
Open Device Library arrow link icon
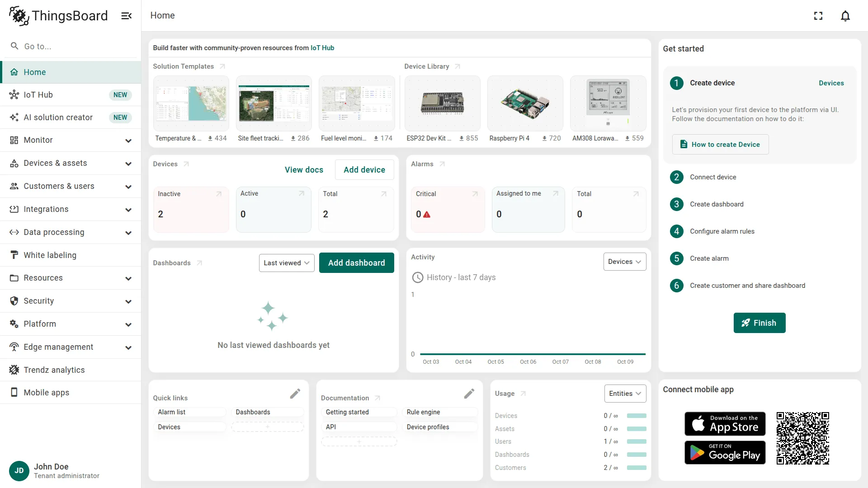click(x=458, y=66)
